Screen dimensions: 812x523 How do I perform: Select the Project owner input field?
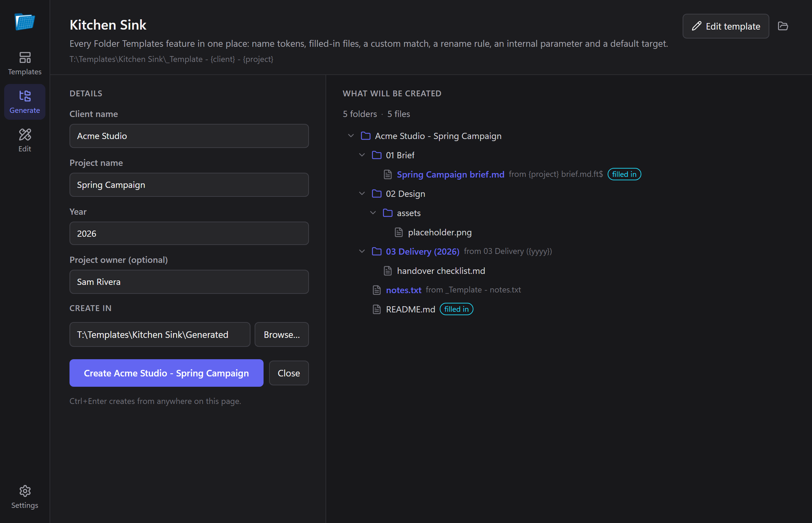pos(189,282)
